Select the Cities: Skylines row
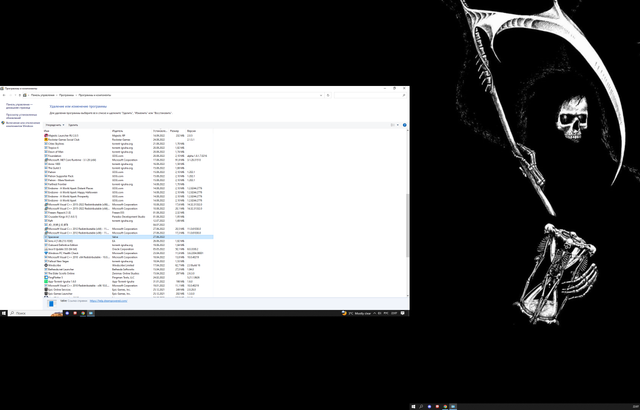640x410 pixels. pos(128,144)
